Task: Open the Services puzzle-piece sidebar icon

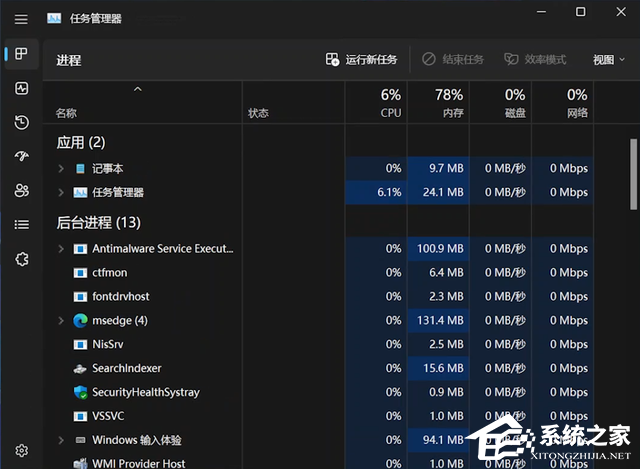Action: 21,259
